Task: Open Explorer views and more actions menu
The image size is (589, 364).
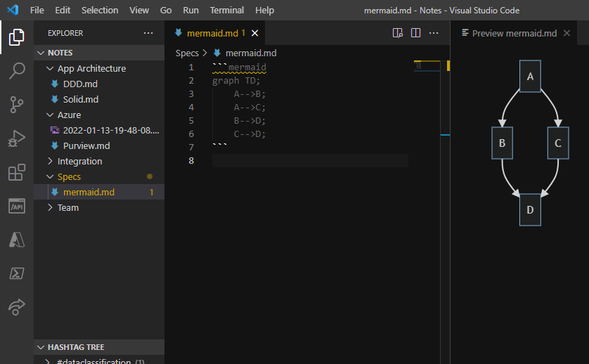Action: 148,33
